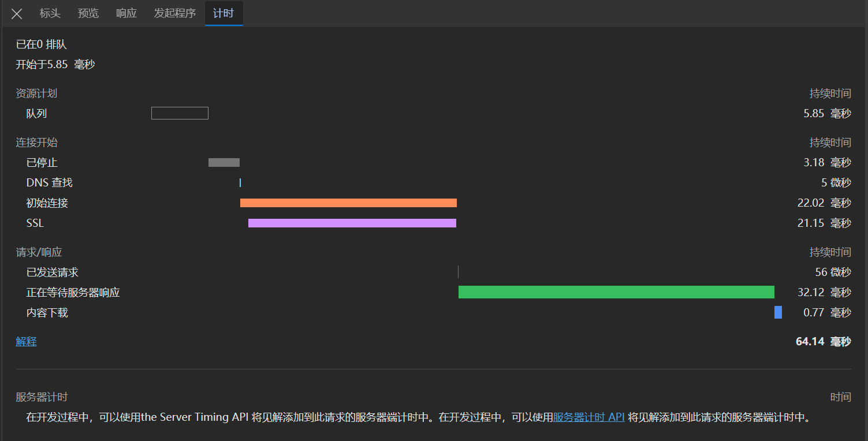This screenshot has height=441, width=868.
Task: Close the request details panel
Action: click(x=17, y=14)
